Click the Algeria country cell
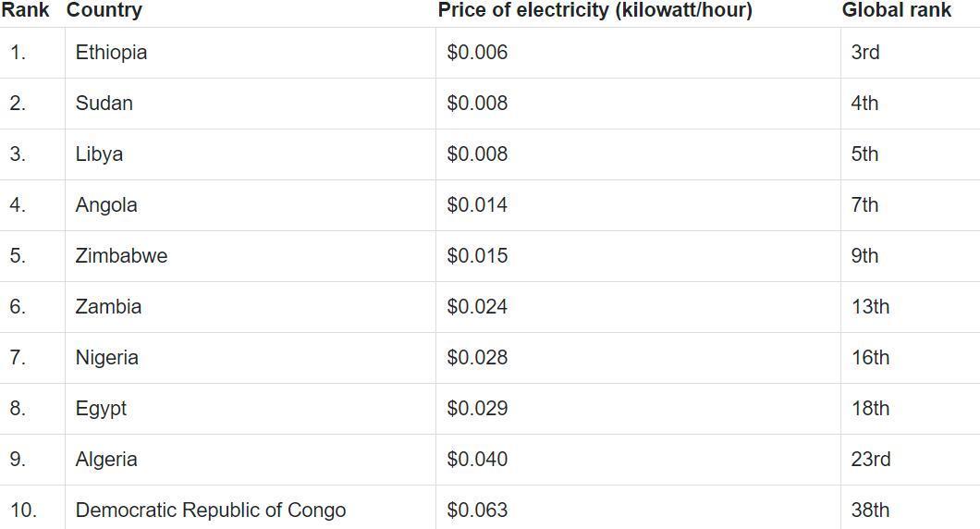The height and width of the screenshot is (529, 980). click(106, 460)
